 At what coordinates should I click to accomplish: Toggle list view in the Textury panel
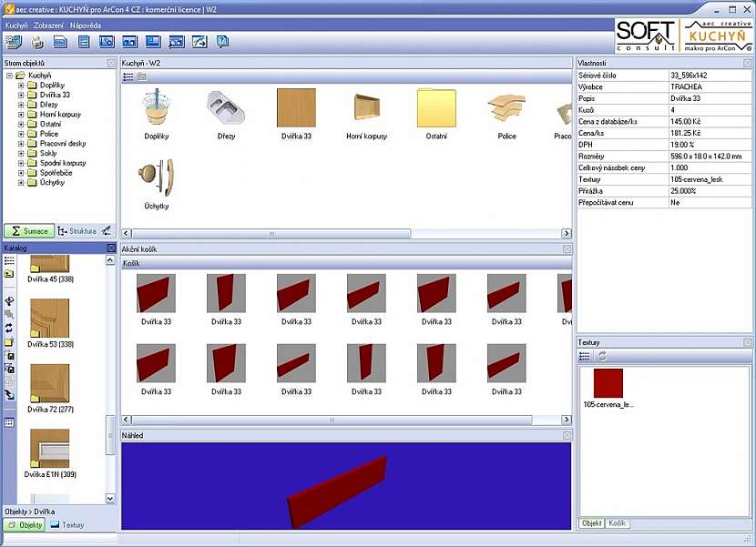pos(585,356)
